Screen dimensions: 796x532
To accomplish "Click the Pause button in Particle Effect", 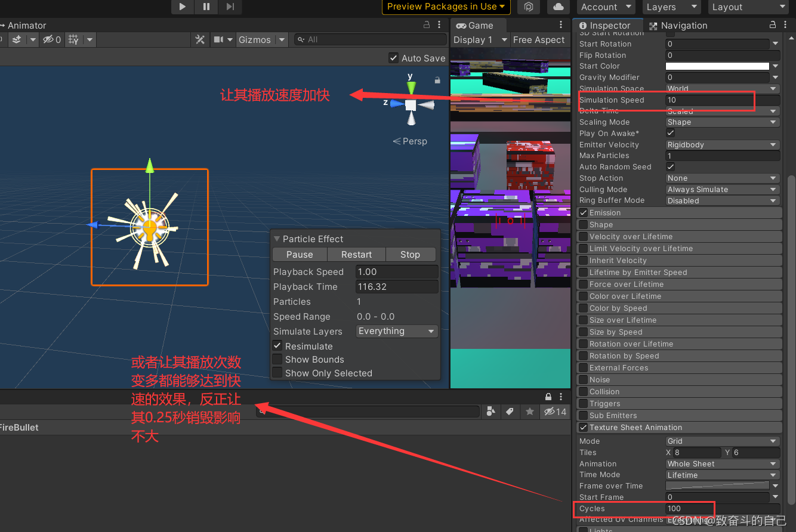I will click(300, 255).
